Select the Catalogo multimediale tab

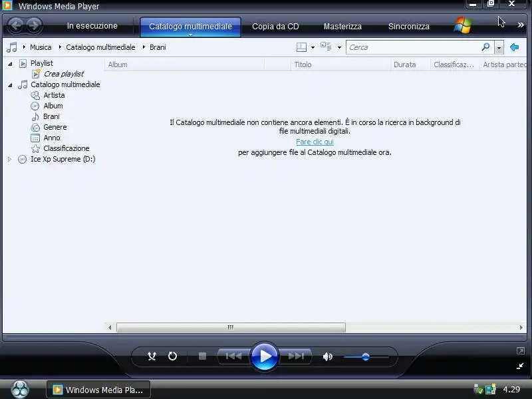coord(190,27)
